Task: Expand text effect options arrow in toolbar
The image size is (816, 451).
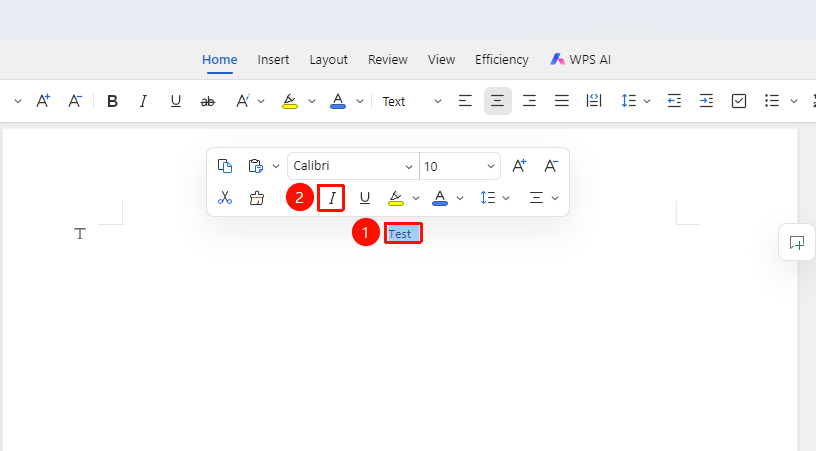Action: click(x=261, y=101)
